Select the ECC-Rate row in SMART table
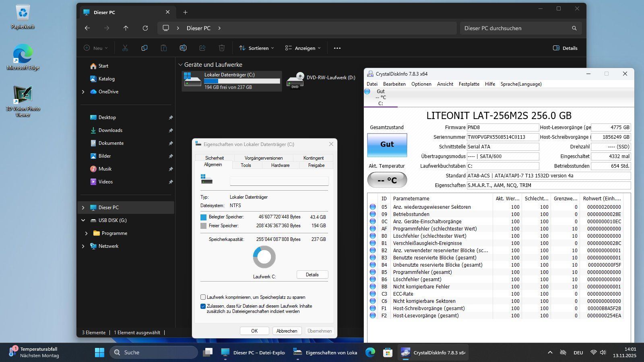 pyautogui.click(x=496, y=294)
